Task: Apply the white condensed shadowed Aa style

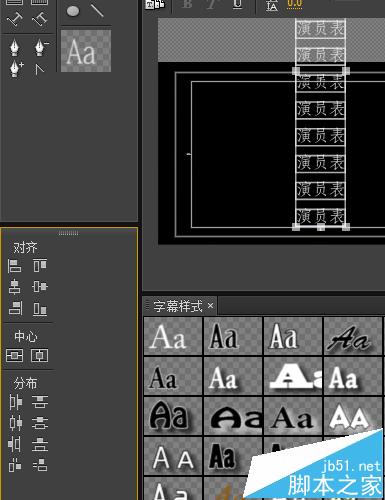Action: click(x=293, y=336)
